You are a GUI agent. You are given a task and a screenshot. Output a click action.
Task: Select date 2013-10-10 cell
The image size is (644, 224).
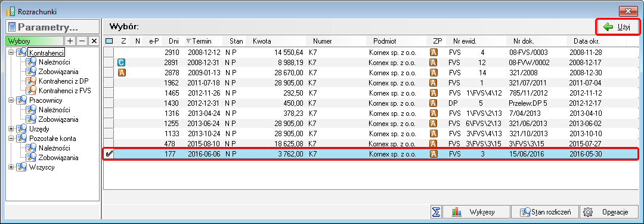[x=586, y=133]
